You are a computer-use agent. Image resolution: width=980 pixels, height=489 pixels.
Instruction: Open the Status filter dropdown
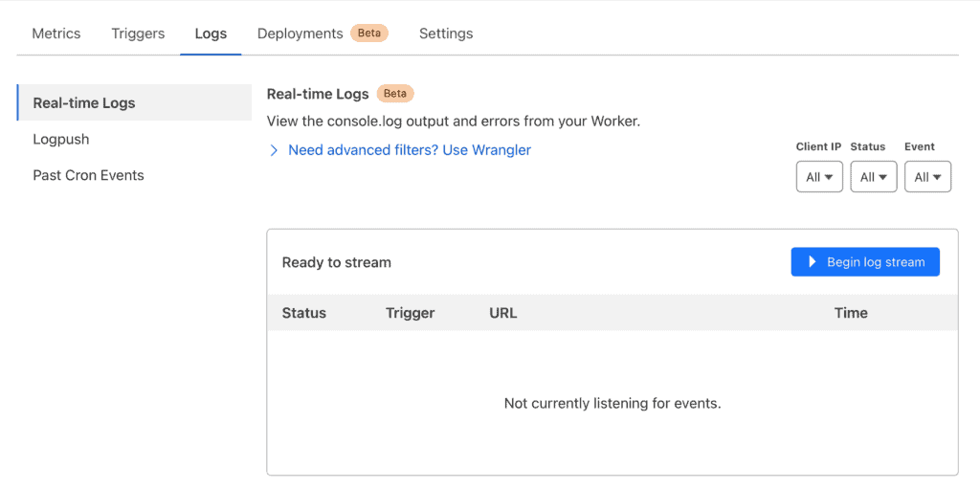(x=873, y=177)
